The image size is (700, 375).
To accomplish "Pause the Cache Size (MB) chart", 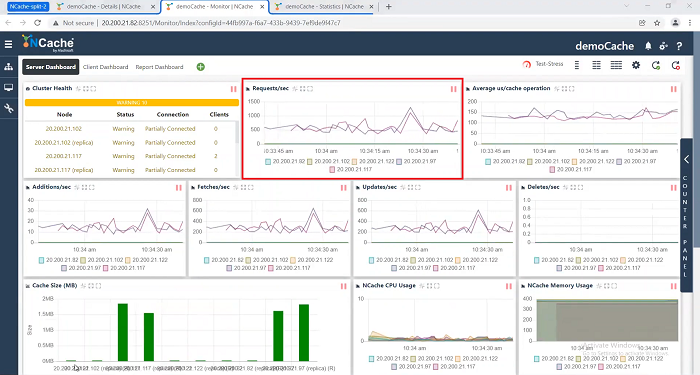I will click(343, 286).
